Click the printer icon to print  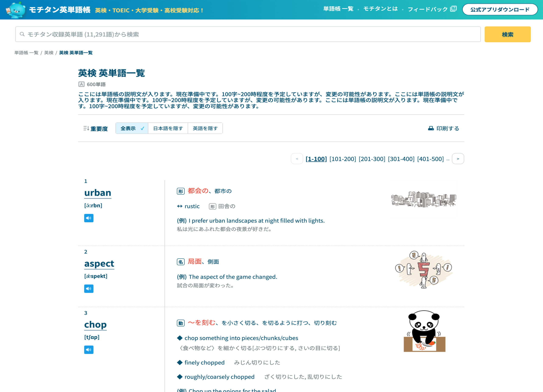tap(431, 128)
